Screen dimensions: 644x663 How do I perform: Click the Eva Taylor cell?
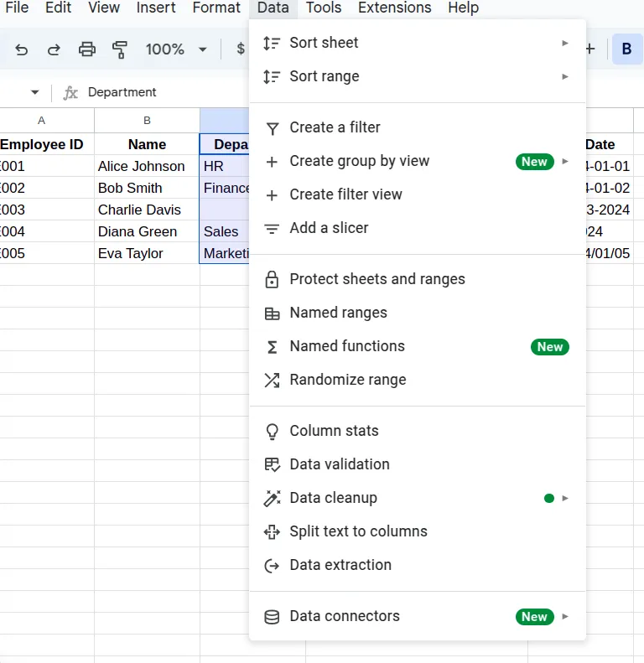pos(147,253)
